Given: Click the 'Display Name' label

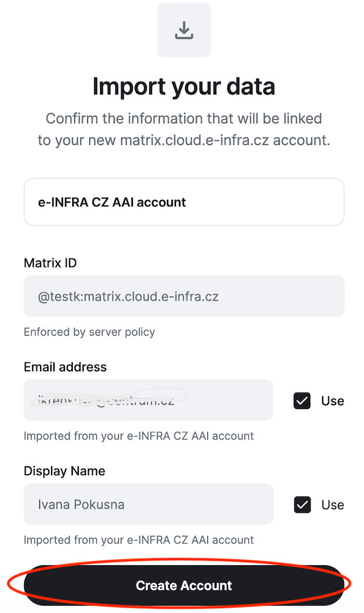Looking at the screenshot, I should pos(64,471).
